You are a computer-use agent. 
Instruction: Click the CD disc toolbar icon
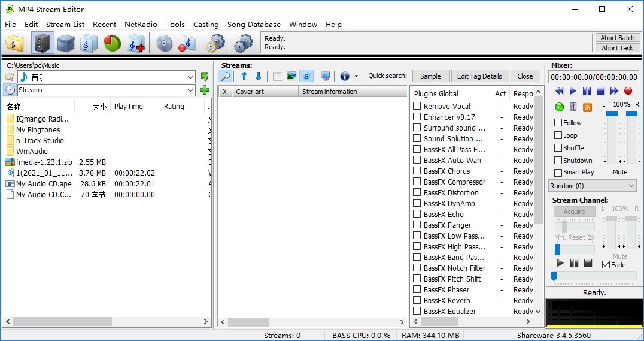[x=164, y=43]
